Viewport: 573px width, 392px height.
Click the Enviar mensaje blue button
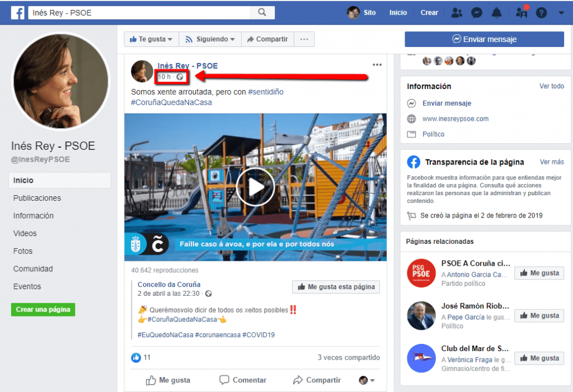(484, 39)
